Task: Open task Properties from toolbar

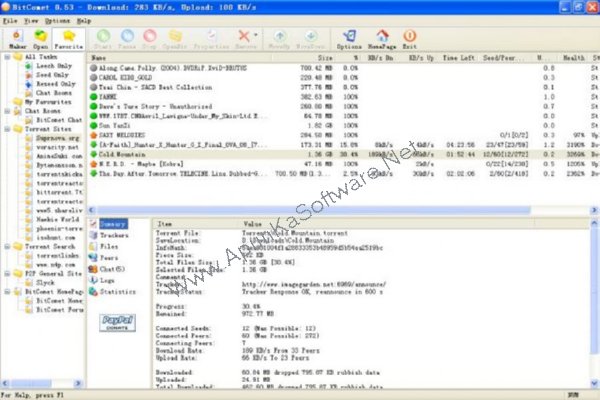Action: point(211,39)
